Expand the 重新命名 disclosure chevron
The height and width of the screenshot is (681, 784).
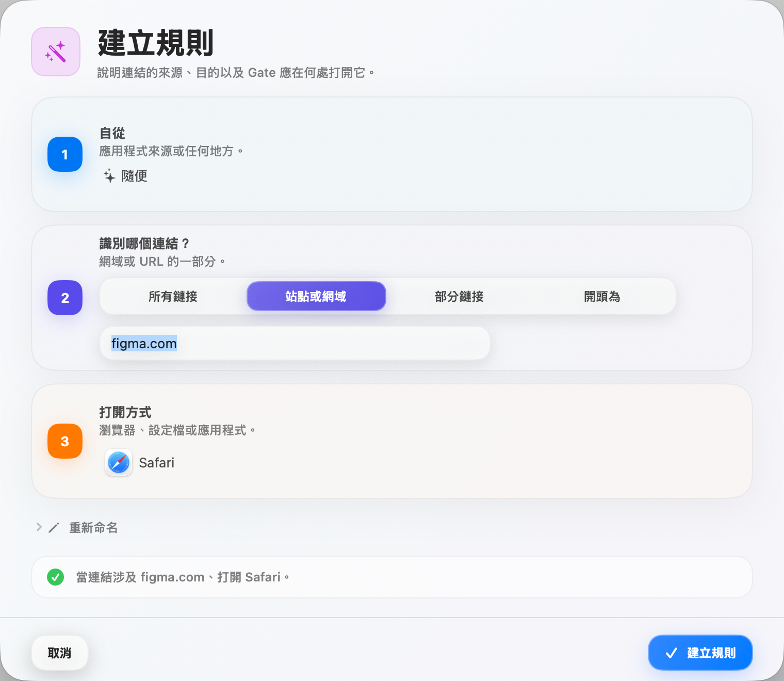point(39,527)
